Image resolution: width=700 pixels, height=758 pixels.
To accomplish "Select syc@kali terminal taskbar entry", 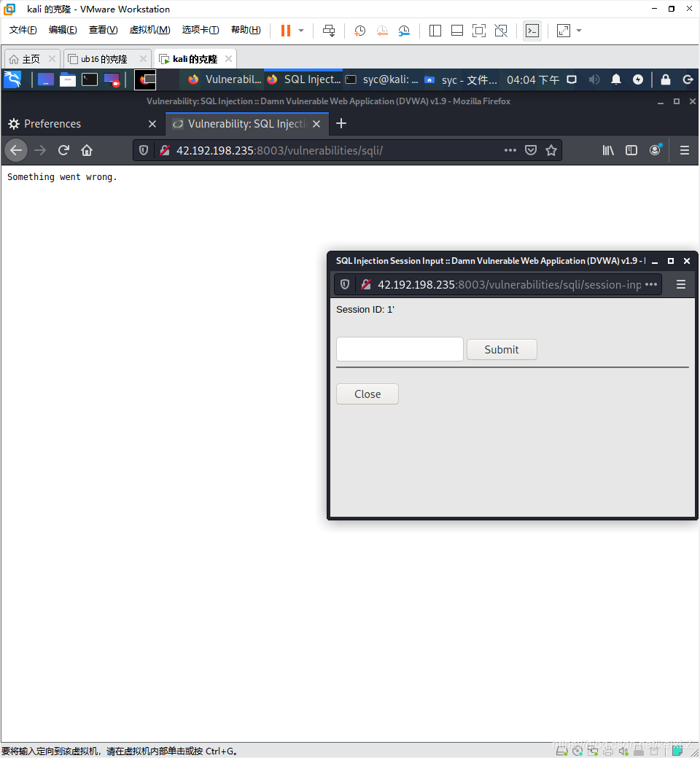I will [x=382, y=79].
